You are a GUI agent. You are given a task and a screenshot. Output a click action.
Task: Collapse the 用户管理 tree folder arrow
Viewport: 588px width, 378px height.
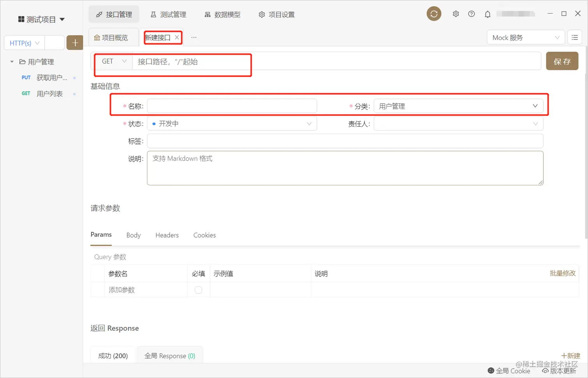pos(12,62)
